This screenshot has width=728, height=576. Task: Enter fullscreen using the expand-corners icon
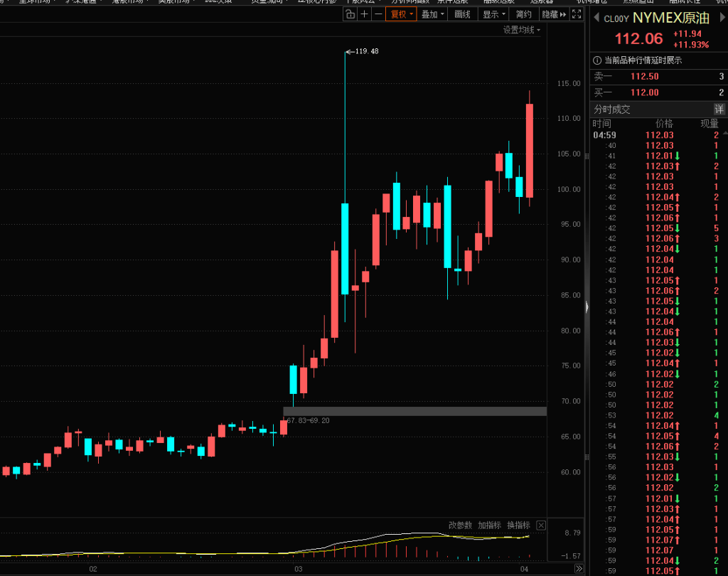tap(576, 14)
